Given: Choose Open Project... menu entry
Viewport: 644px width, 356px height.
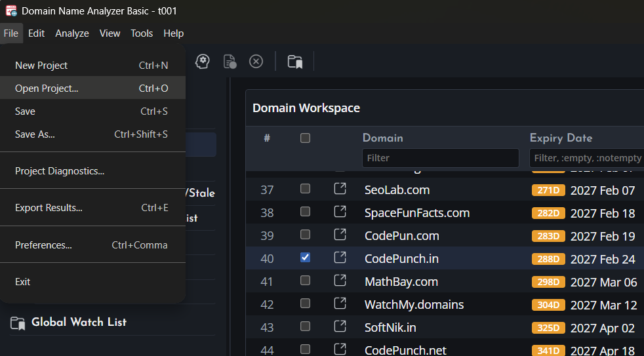Looking at the screenshot, I should point(93,89).
